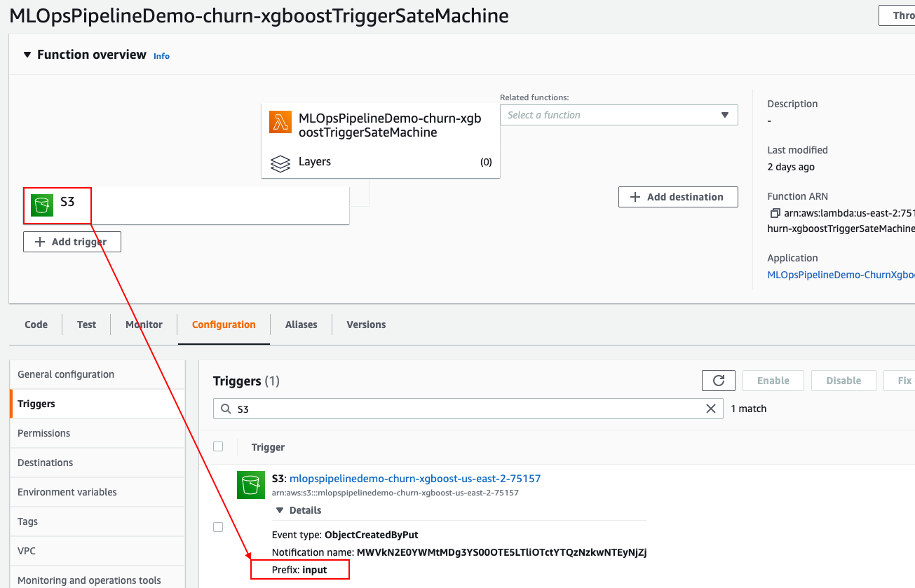Click the S3 bucket icon in trigger row
The image size is (915, 588).
(x=251, y=485)
